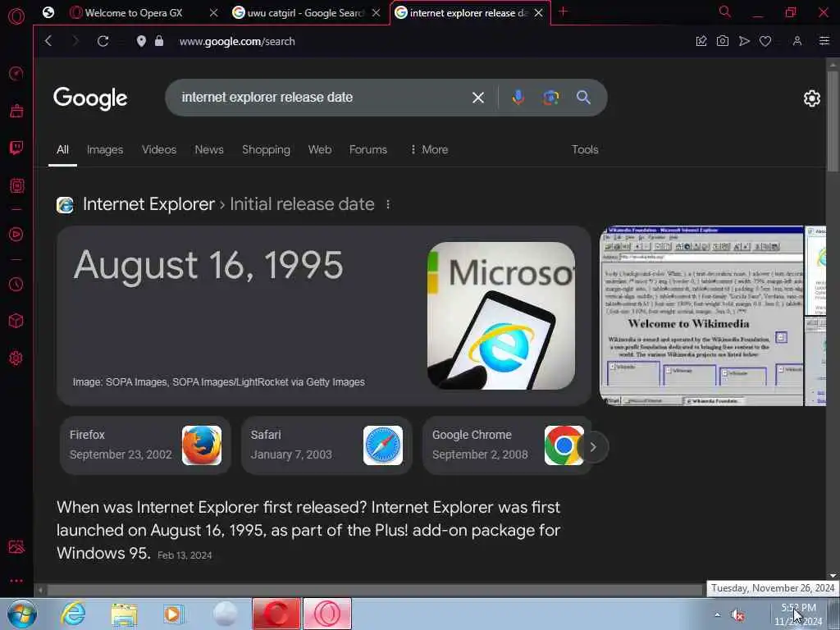Screen dimensions: 840x630
Task: Click into the Google search box
Action: 322,98
